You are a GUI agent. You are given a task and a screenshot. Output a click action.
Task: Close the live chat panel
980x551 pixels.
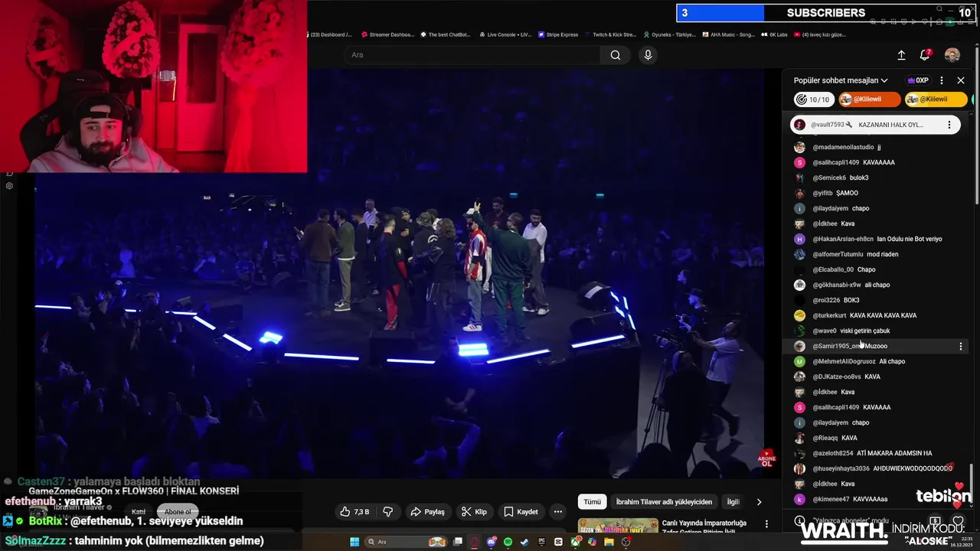[961, 80]
